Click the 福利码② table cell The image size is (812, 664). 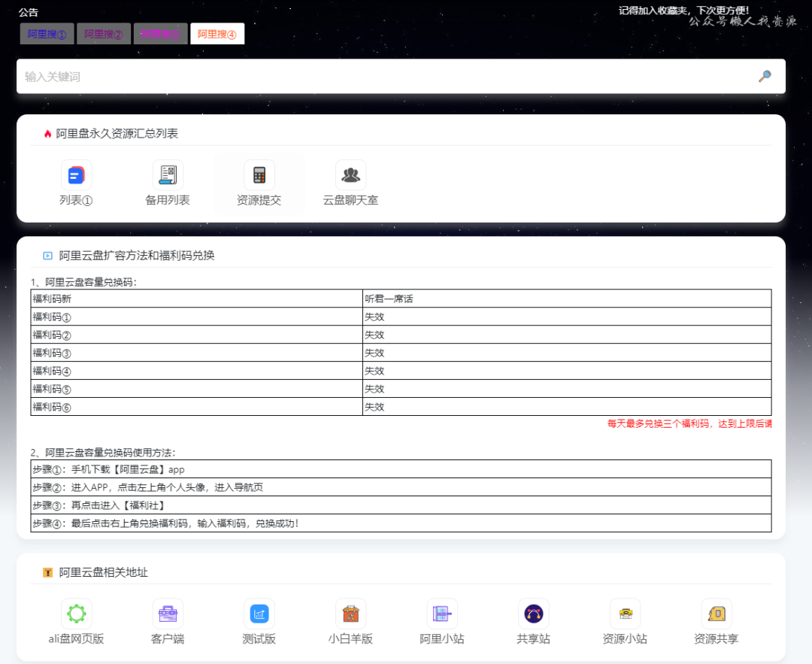[x=197, y=335]
